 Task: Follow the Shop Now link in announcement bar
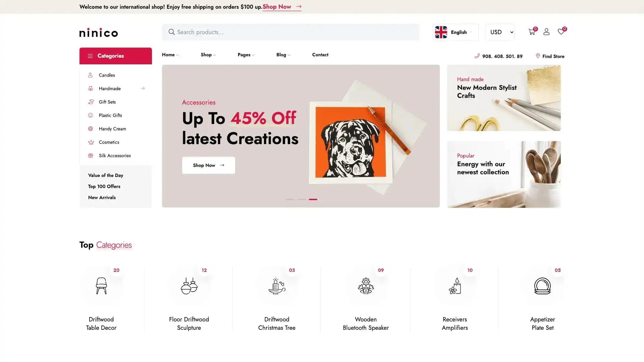tap(282, 7)
